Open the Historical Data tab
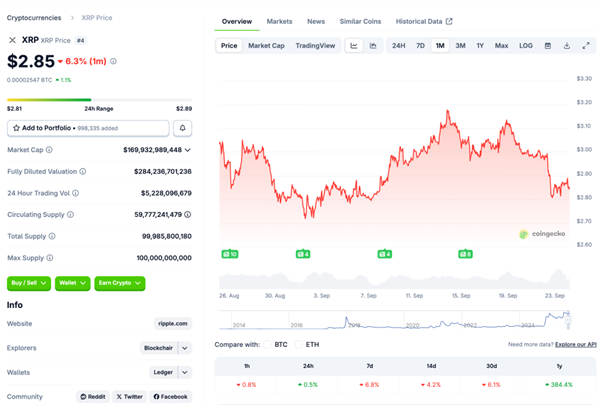The width and height of the screenshot is (602, 405). [424, 21]
